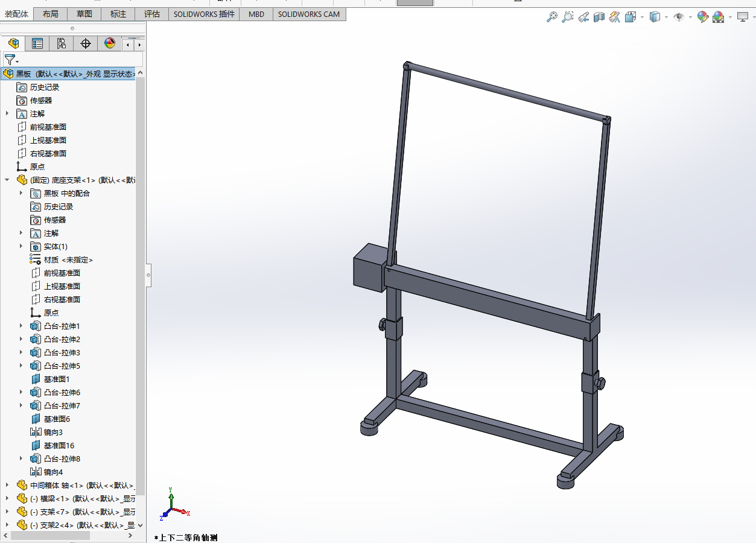
Task: Click the Display Style cube icon
Action: pos(655,17)
